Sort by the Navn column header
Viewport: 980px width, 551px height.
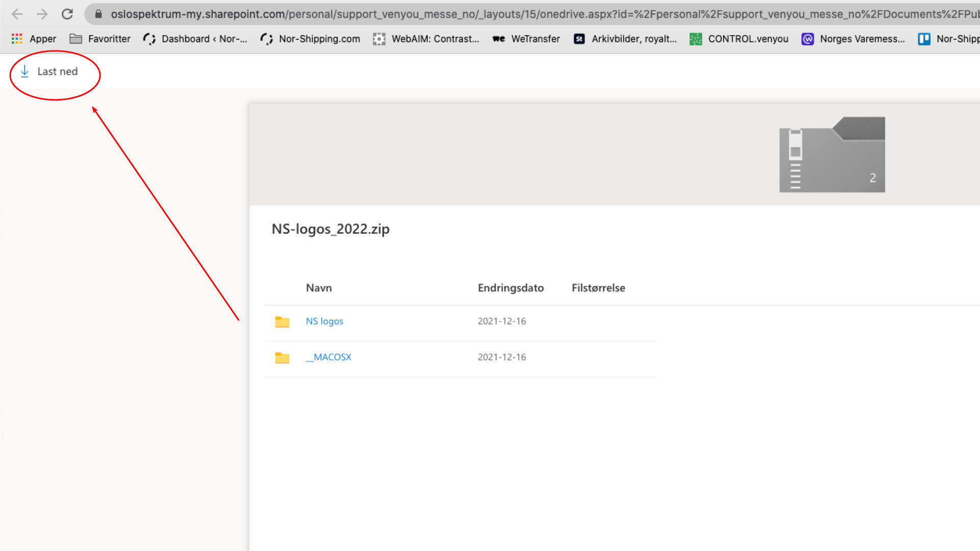318,288
